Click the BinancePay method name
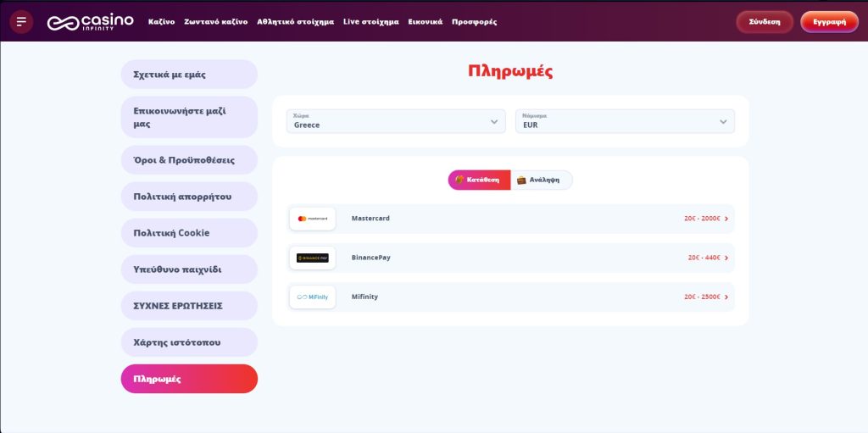 (x=371, y=258)
